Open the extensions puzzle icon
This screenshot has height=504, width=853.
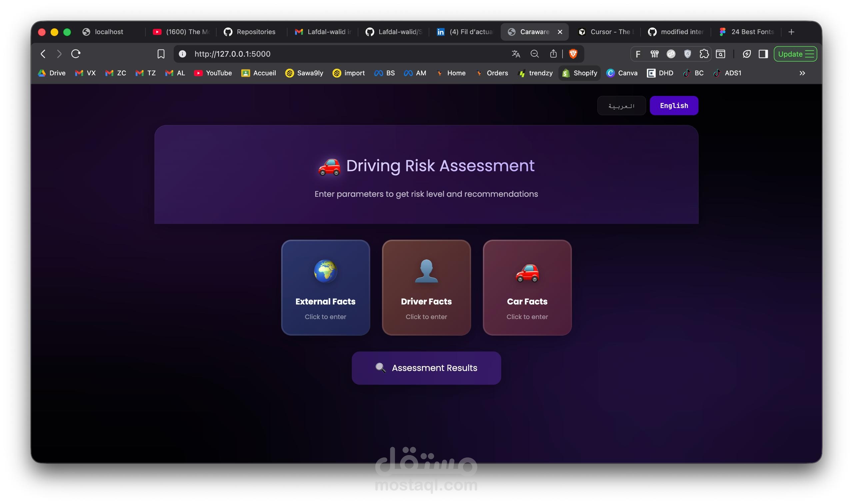704,54
